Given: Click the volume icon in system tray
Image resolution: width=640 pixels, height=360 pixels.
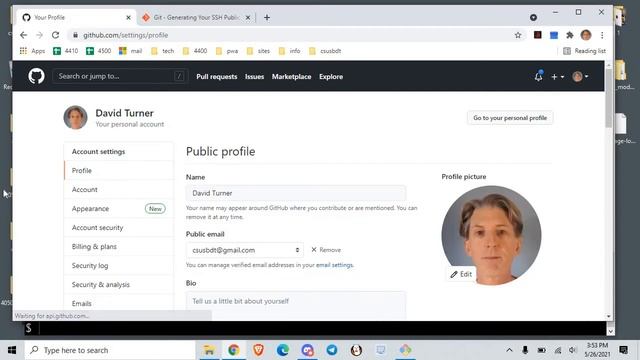Looking at the screenshot, I should pyautogui.click(x=573, y=350).
